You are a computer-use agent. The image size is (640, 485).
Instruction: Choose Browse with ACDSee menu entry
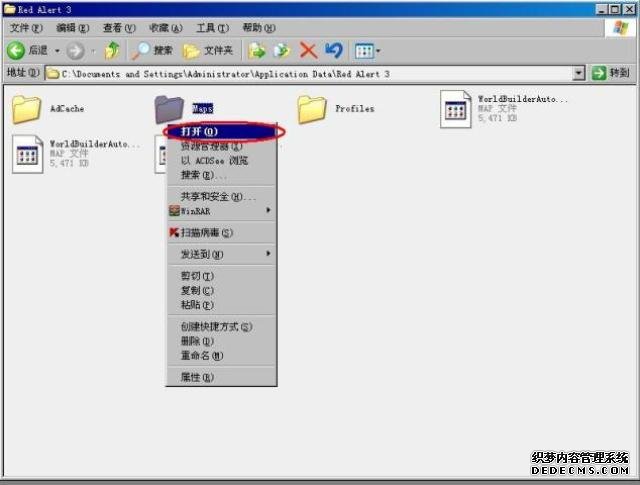tap(222, 160)
